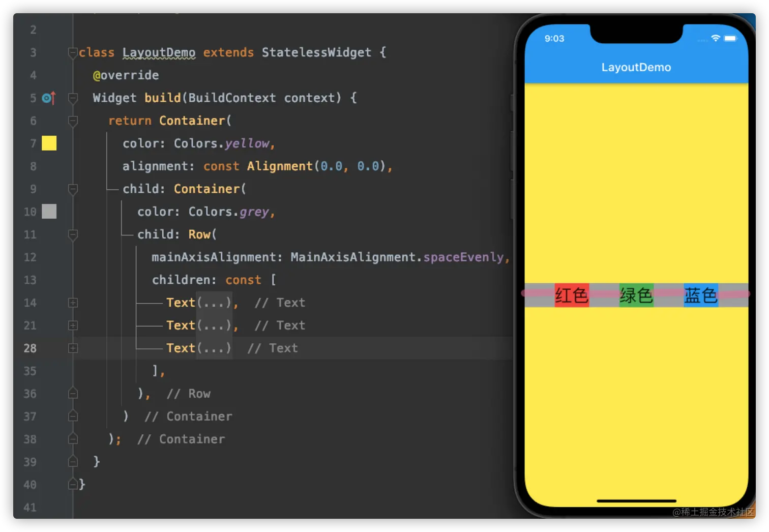Click the StatelessWidget identifier in code

tap(316, 52)
